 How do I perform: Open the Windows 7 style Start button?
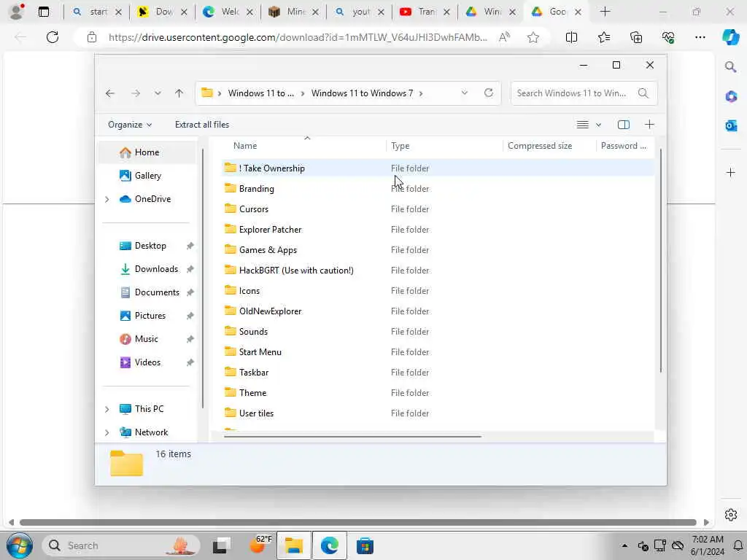20,545
